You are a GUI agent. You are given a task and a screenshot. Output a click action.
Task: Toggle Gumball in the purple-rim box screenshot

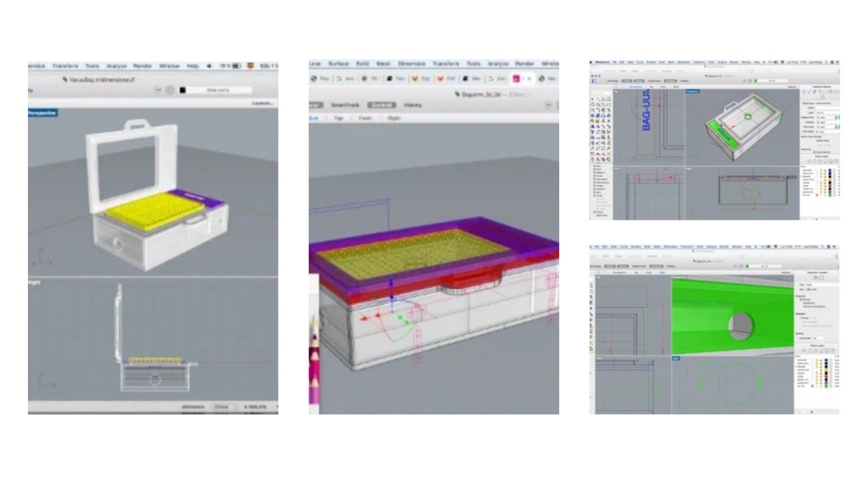click(382, 105)
